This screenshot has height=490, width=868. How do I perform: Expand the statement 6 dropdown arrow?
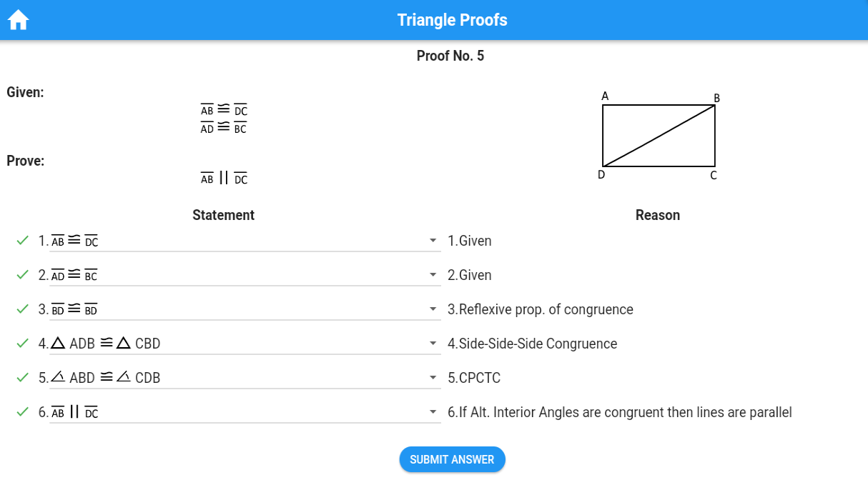click(433, 413)
